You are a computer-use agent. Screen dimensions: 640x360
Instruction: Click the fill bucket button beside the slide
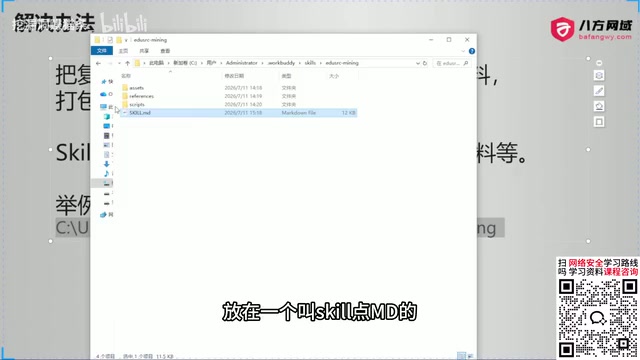click(599, 107)
